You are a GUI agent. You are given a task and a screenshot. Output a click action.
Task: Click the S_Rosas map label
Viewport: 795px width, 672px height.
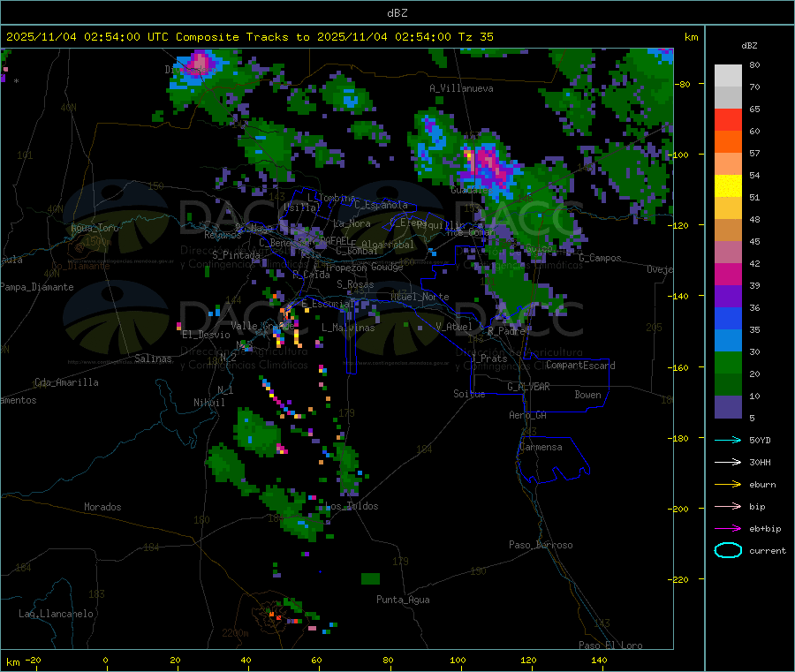[355, 284]
